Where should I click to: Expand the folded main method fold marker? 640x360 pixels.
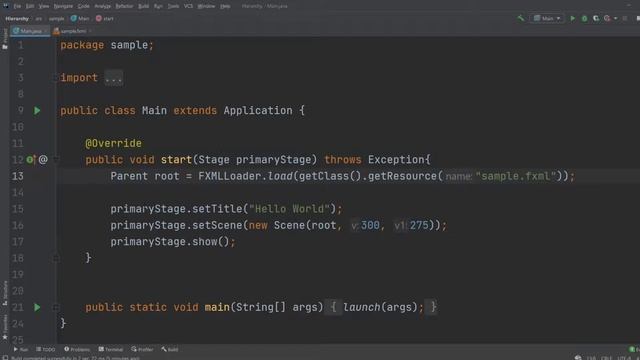(56, 307)
